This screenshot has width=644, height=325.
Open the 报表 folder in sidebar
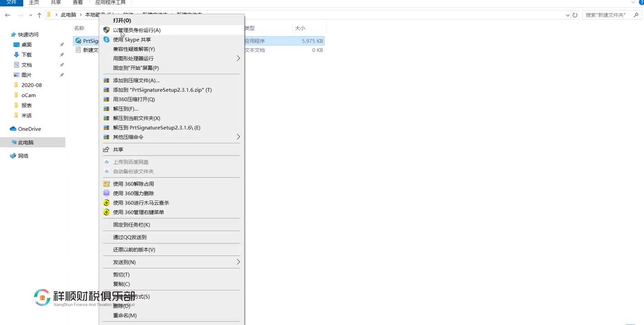tap(27, 105)
